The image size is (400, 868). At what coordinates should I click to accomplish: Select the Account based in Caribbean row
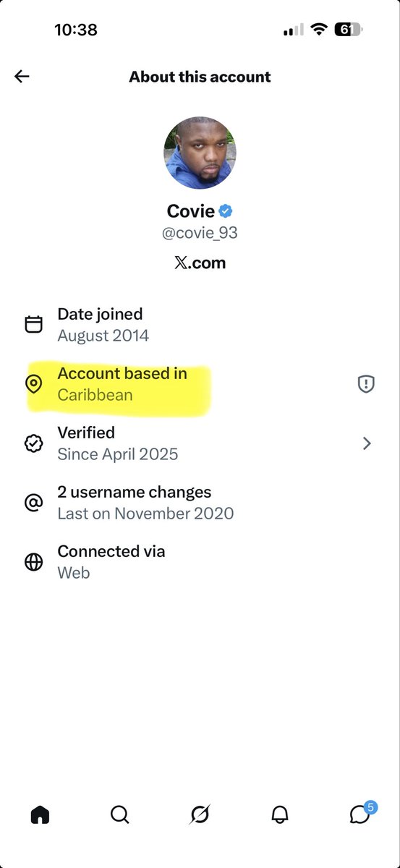pos(200,385)
